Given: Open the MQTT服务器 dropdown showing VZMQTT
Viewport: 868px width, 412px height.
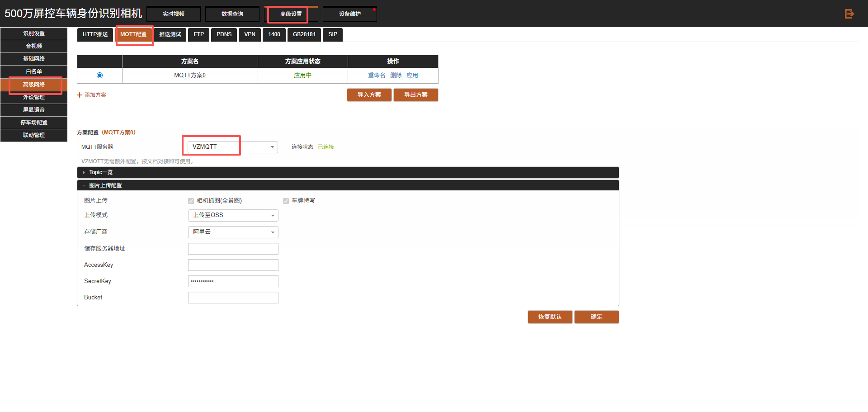Looking at the screenshot, I should tap(232, 147).
